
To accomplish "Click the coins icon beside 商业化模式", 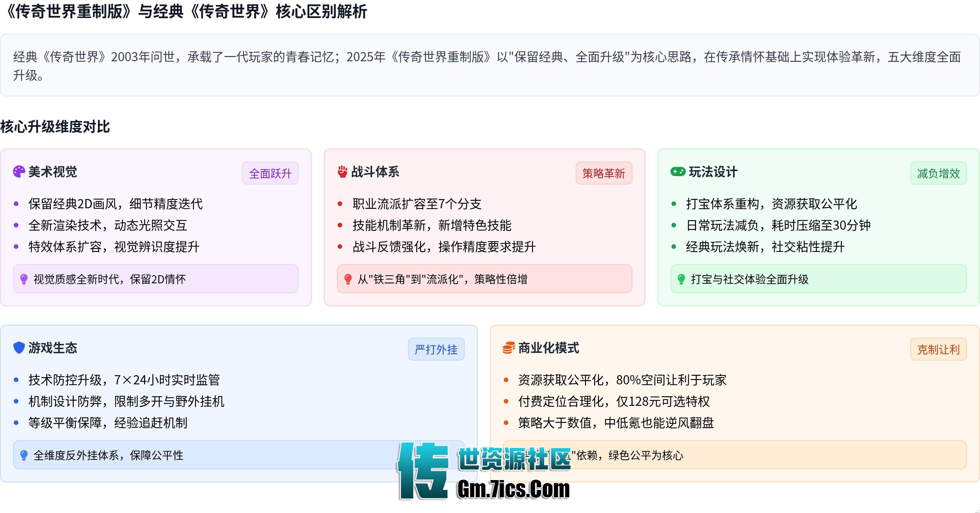I will pyautogui.click(x=508, y=348).
